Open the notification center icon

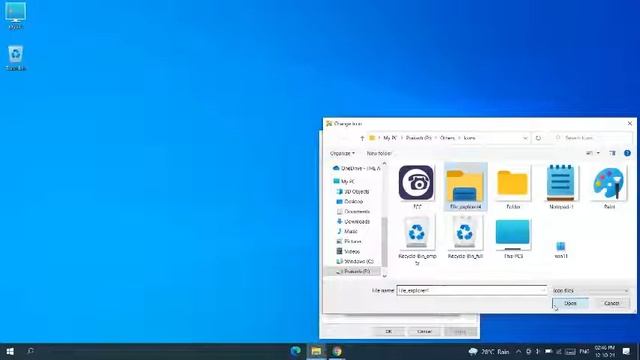[x=627, y=351]
